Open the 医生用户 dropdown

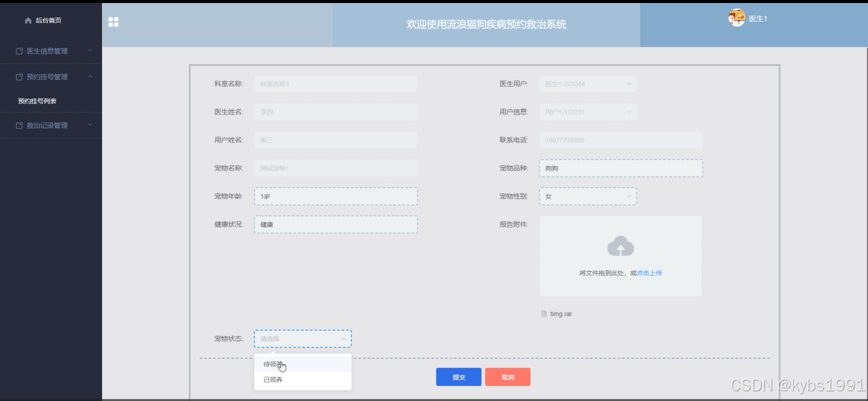588,84
